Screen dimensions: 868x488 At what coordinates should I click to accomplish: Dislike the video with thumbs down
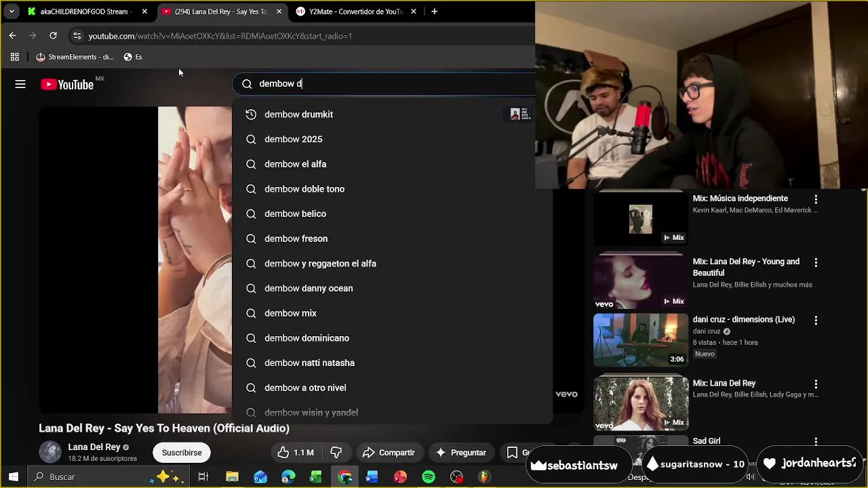[336, 453]
